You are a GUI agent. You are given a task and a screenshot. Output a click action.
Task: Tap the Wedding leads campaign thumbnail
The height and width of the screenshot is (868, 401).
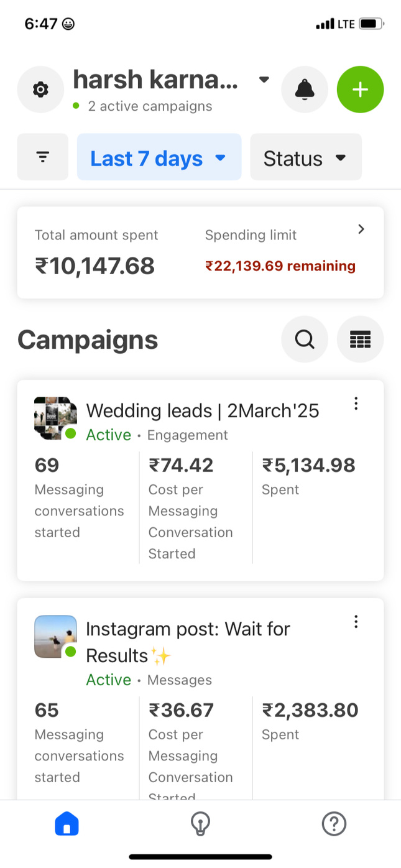point(55,418)
